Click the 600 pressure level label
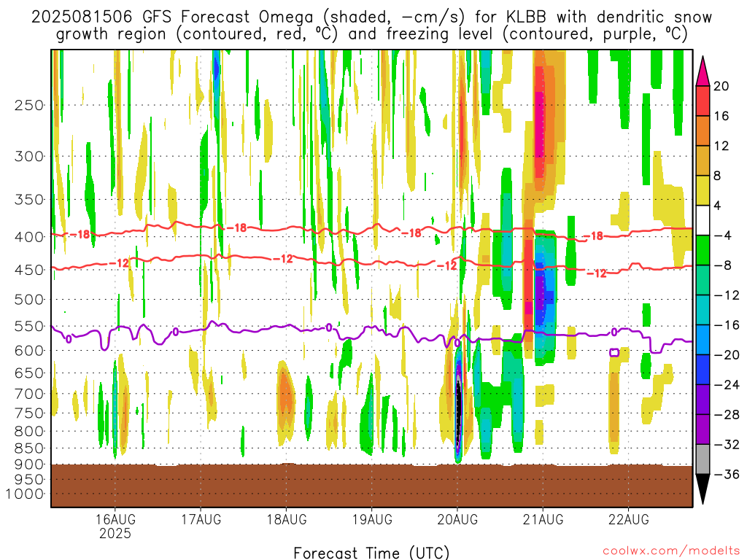Screen dimensions: 747x560 (x=29, y=351)
